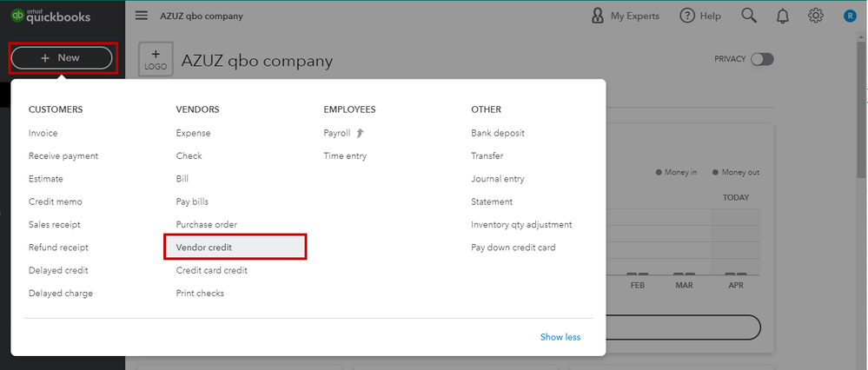868x370 pixels.
Task: Open the Help menu
Action: coord(700,16)
